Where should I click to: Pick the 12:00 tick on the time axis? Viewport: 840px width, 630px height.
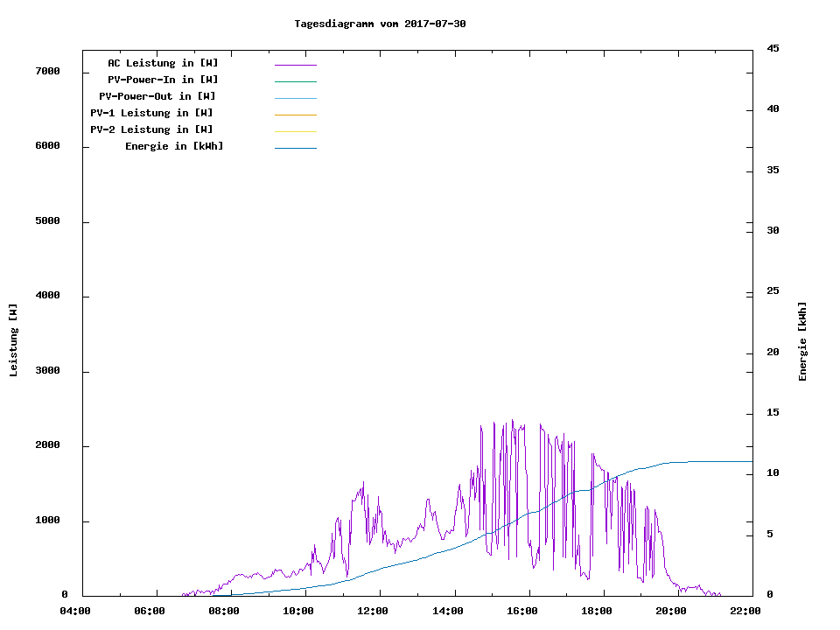pos(373,611)
